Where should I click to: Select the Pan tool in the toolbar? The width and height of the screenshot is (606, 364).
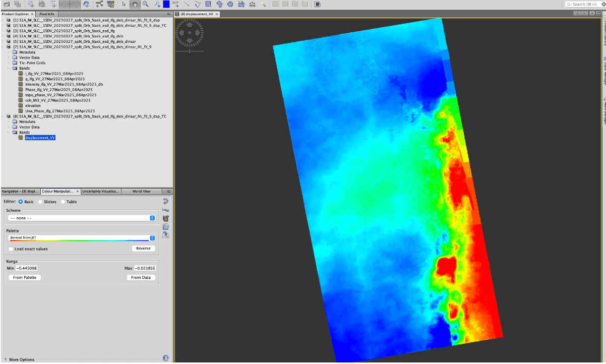[x=134, y=4]
